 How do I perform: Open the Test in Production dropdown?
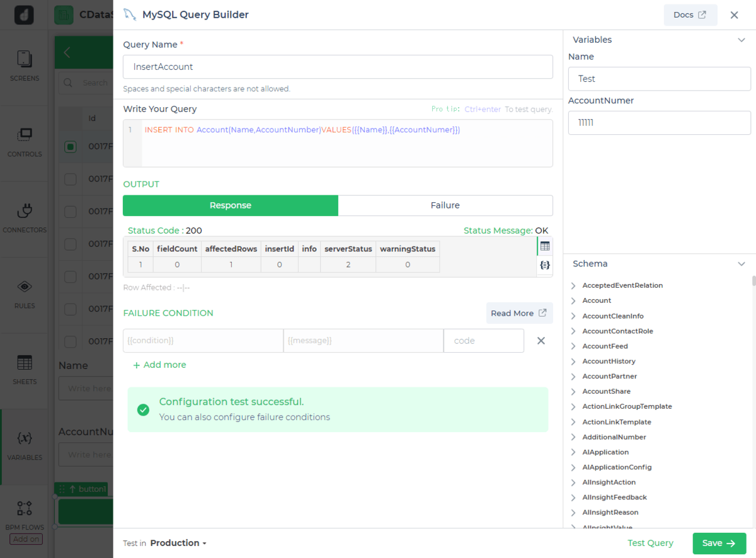178,543
